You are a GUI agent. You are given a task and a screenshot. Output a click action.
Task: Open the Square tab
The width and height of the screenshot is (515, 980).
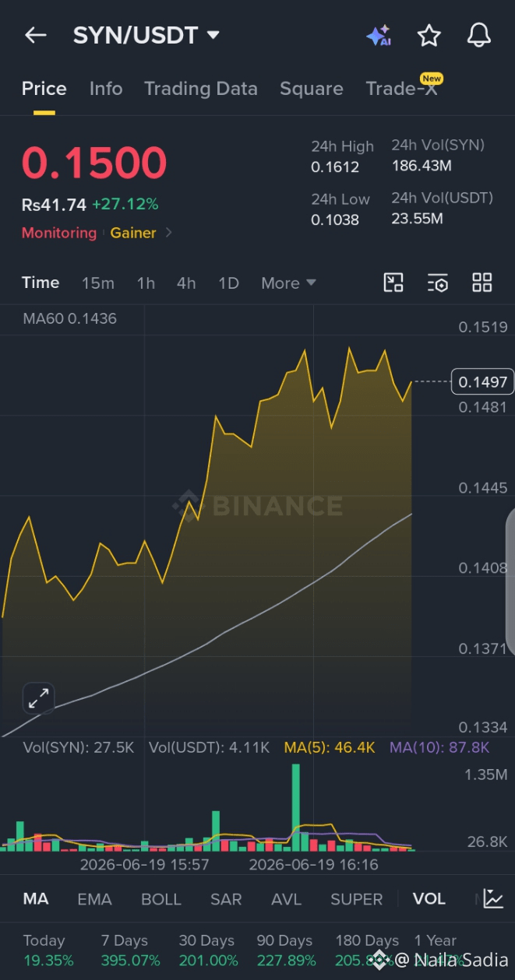click(x=312, y=89)
